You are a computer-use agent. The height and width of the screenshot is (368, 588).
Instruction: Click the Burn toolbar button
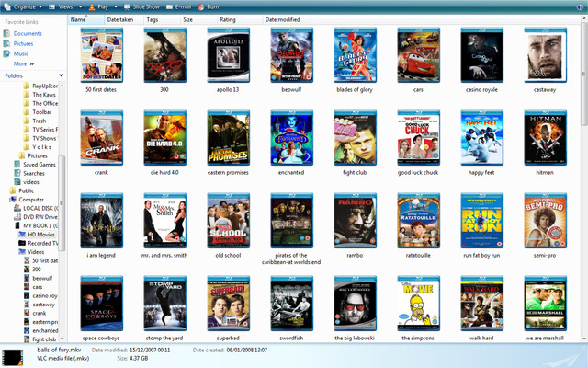pyautogui.click(x=209, y=6)
